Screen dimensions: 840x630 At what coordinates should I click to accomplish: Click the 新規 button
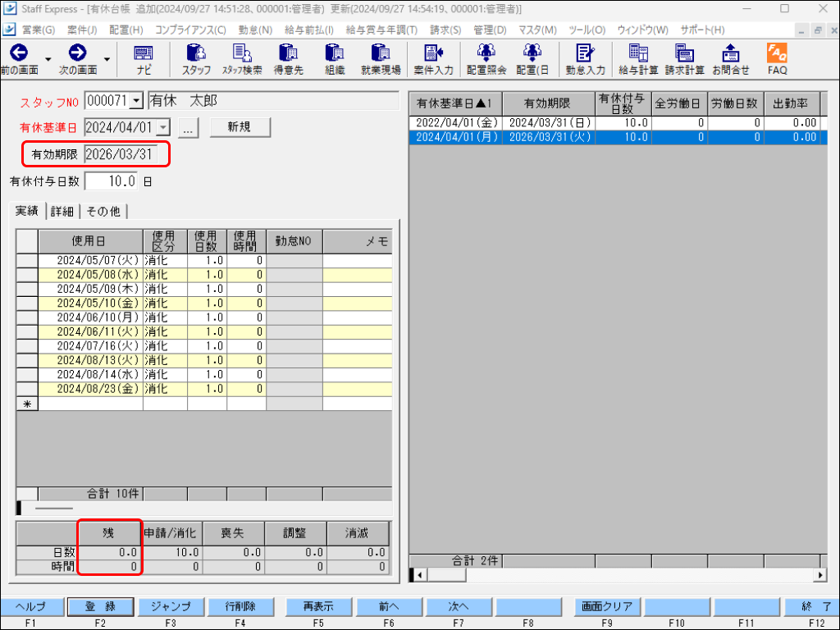point(240,127)
